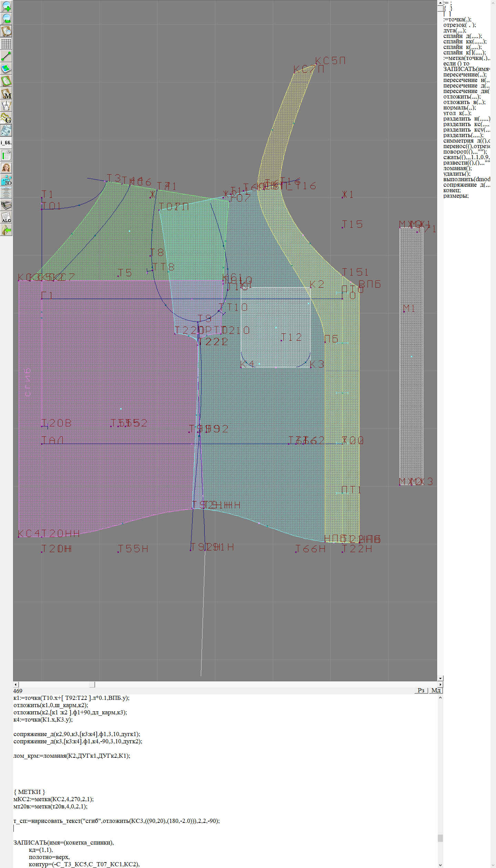Select the line segment measuring tool
The width and height of the screenshot is (496, 868).
pyautogui.click(x=6, y=56)
